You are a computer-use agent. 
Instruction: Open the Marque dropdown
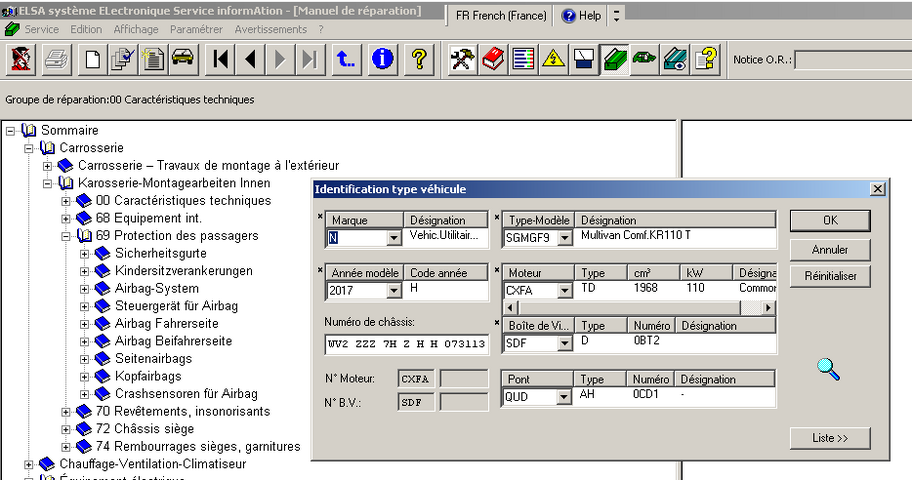394,237
